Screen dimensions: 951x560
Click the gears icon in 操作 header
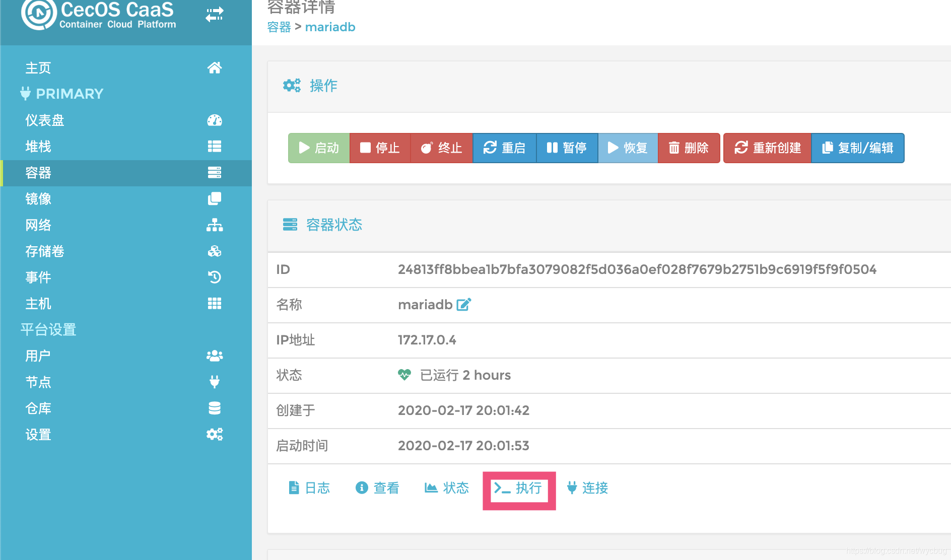(x=292, y=85)
